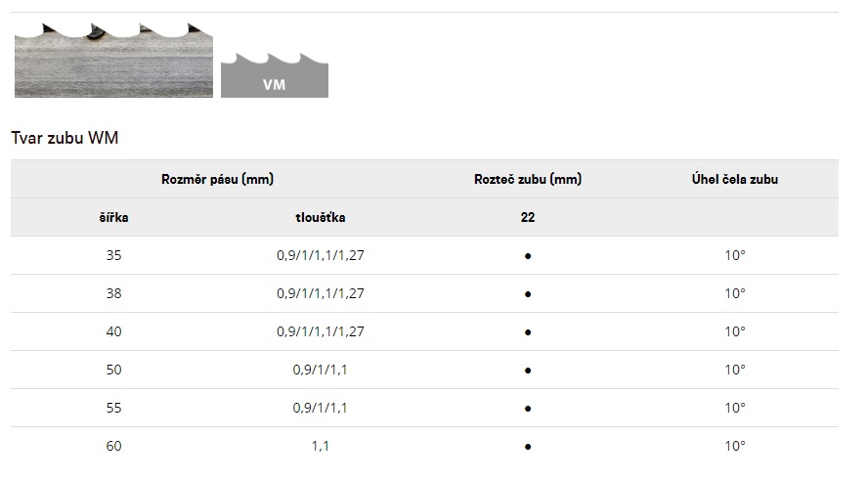Click the bullet dot in the 55 width row
The width and height of the screenshot is (868, 481).
528,409
